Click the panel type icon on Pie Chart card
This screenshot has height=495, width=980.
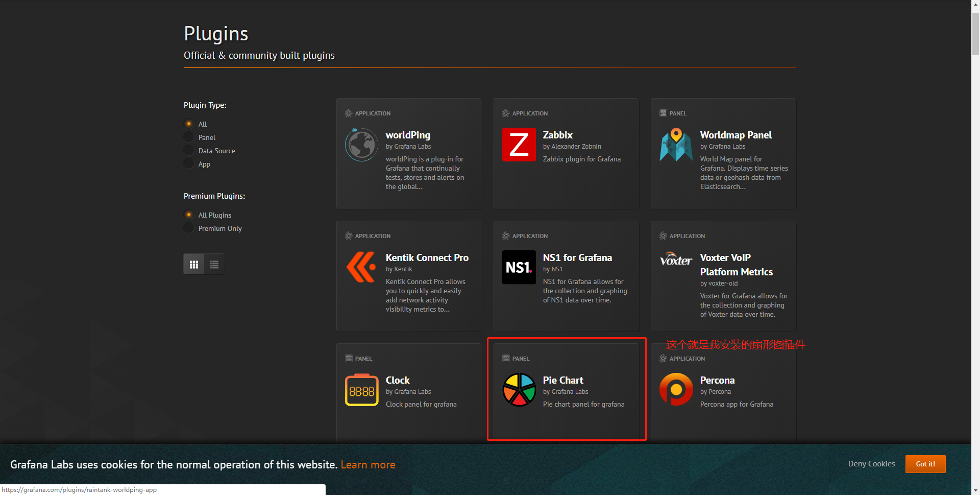(506, 359)
